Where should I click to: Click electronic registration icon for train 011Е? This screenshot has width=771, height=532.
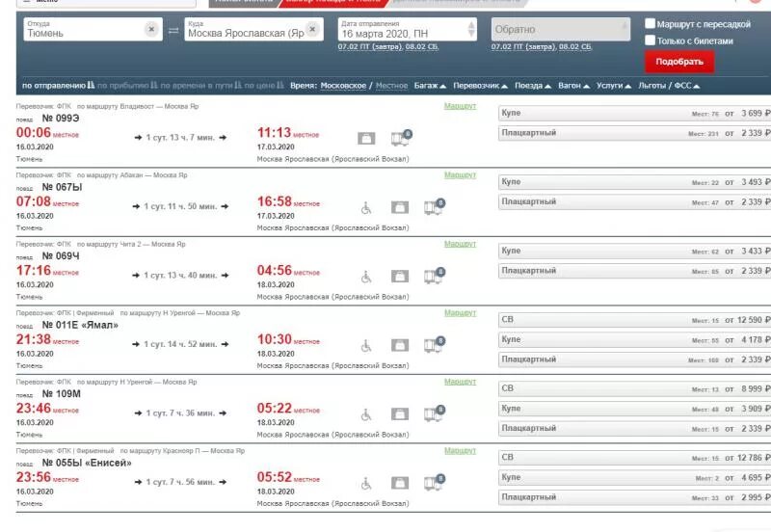435,345
